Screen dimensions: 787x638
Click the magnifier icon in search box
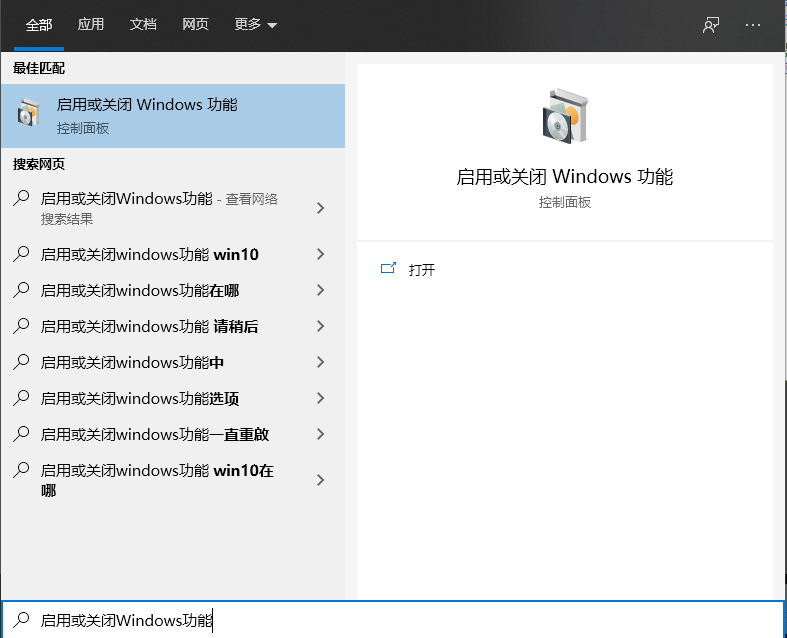point(21,620)
